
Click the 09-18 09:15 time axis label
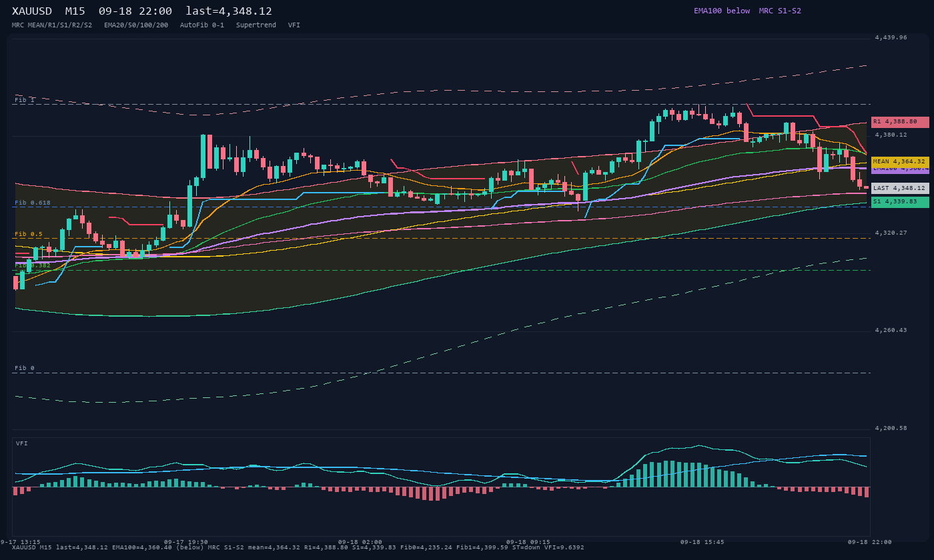click(528, 542)
